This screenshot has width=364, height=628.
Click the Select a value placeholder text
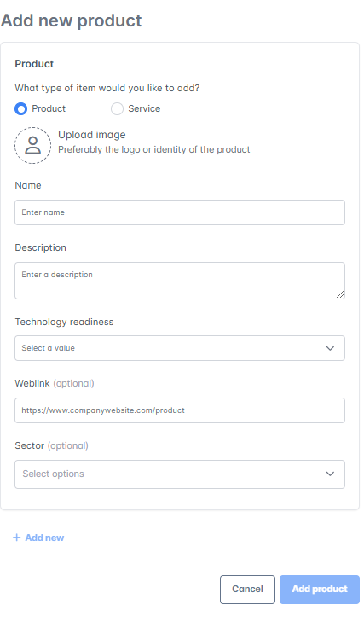point(48,348)
